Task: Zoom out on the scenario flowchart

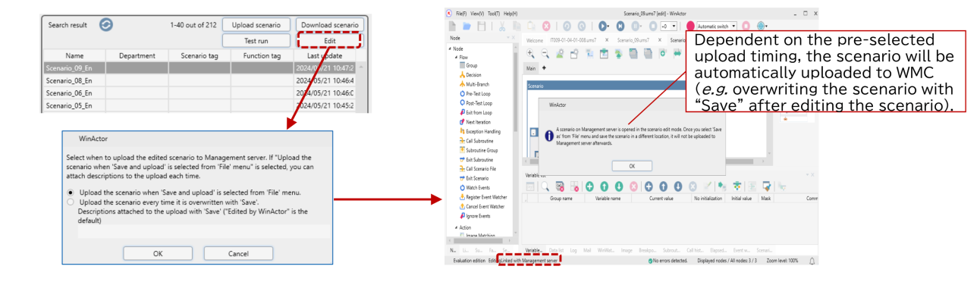Action: (x=545, y=53)
